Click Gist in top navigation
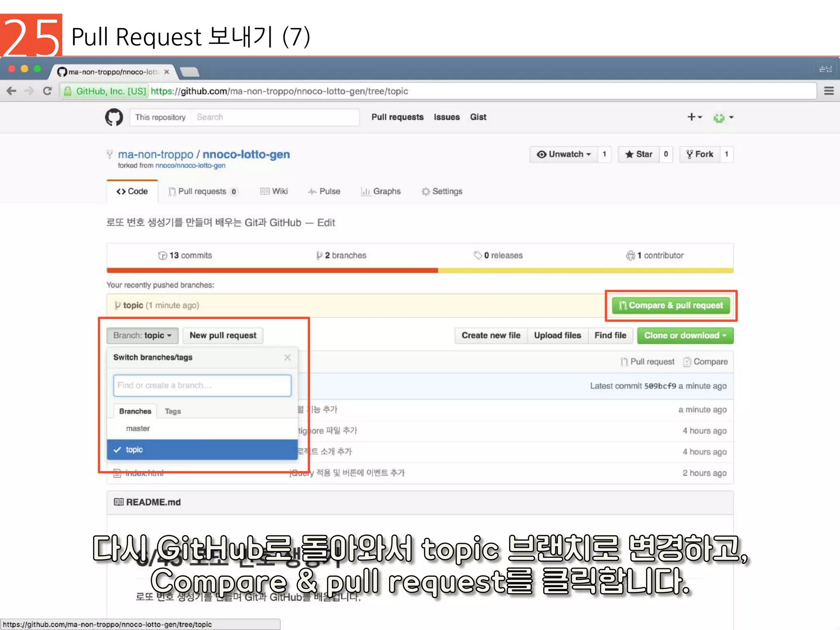 (478, 117)
